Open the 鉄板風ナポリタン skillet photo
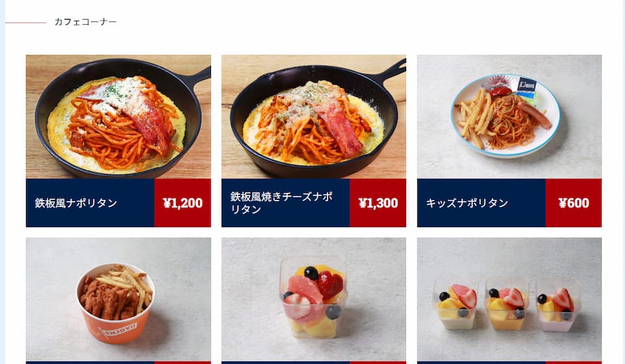The width and height of the screenshot is (625, 364). click(118, 117)
